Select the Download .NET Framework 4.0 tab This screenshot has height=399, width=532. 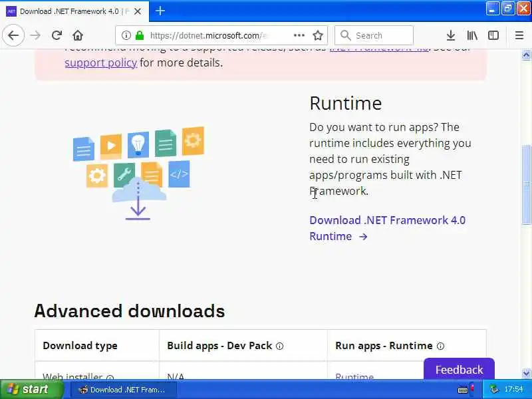click(x=74, y=11)
